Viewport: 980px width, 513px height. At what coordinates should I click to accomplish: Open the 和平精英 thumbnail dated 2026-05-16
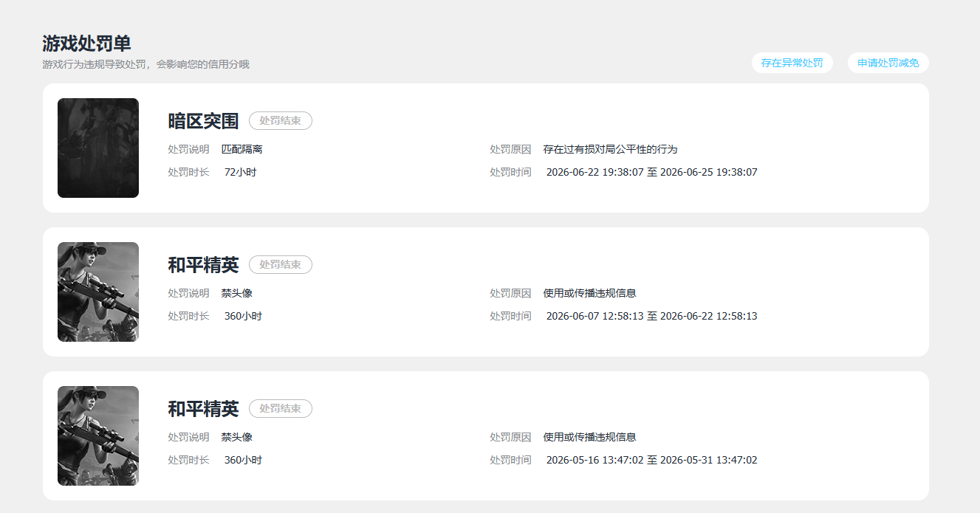98,435
